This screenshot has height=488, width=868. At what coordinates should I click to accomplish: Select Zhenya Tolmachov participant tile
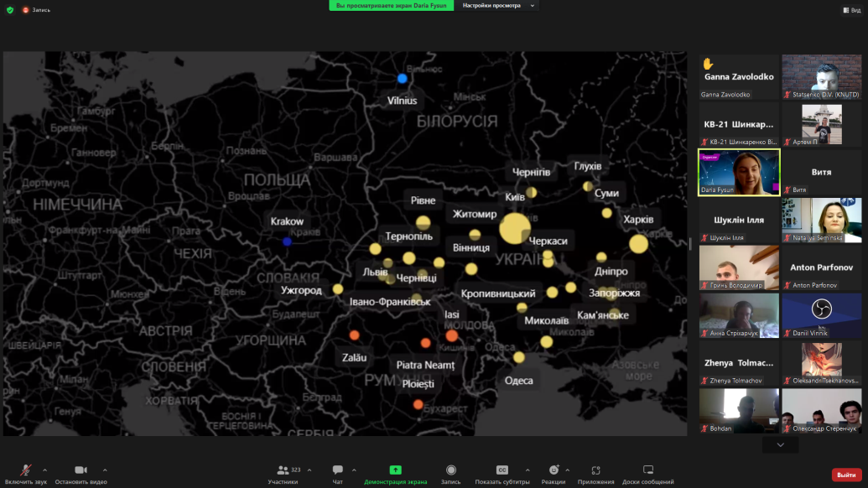click(x=739, y=363)
